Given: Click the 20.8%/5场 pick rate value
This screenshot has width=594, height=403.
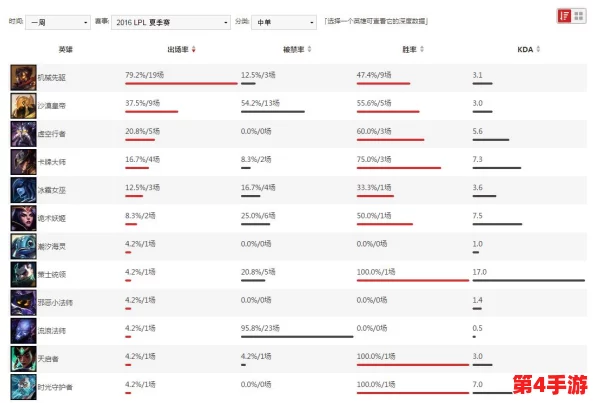Looking at the screenshot, I should pos(142,131).
